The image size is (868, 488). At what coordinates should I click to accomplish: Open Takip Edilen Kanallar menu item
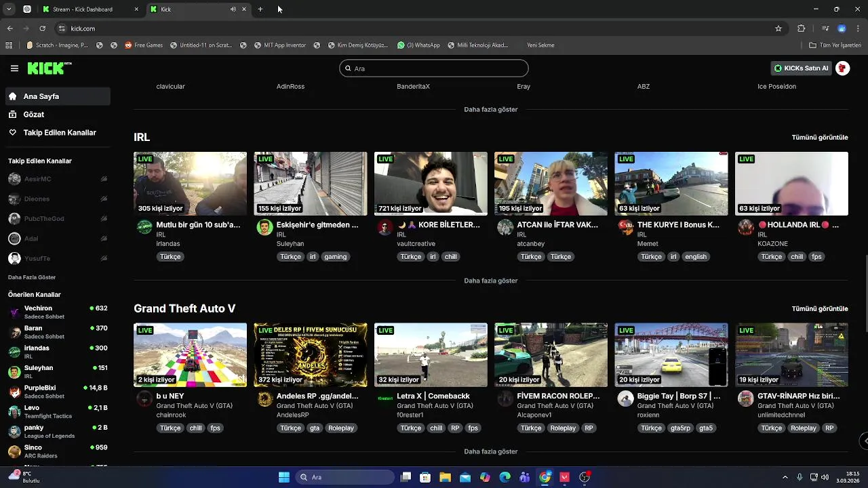(x=57, y=133)
